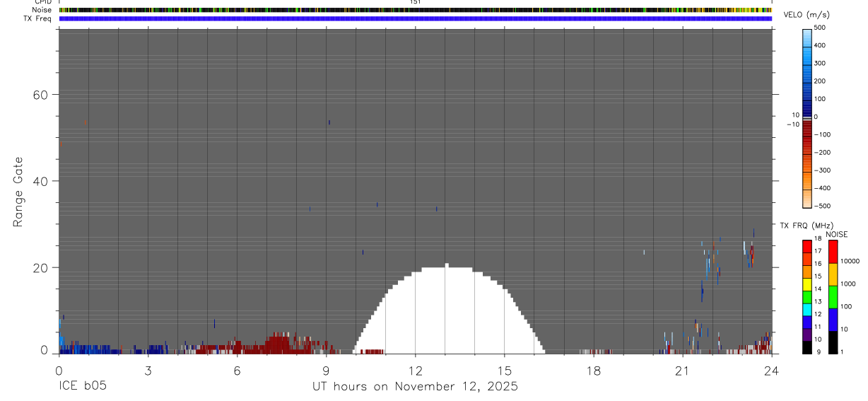The image size is (868, 401).
Task: Pick the green 13–14 MHz TX FRQ swatch
Action: point(807,296)
